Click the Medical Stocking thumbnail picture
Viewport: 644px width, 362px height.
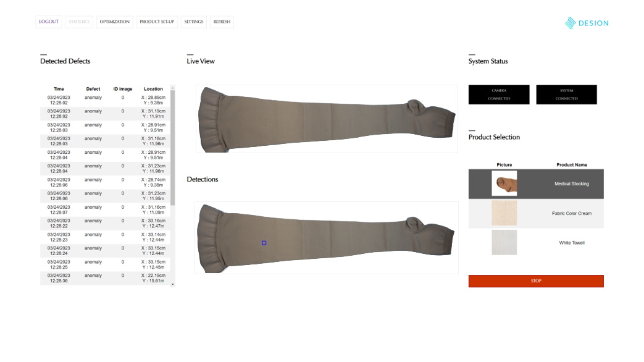(x=504, y=183)
